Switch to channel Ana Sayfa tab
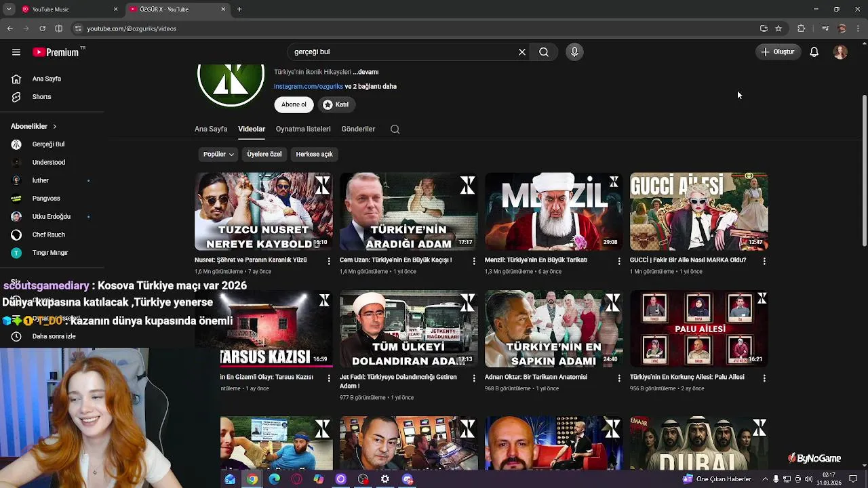Viewport: 868px width, 488px height. click(x=211, y=129)
